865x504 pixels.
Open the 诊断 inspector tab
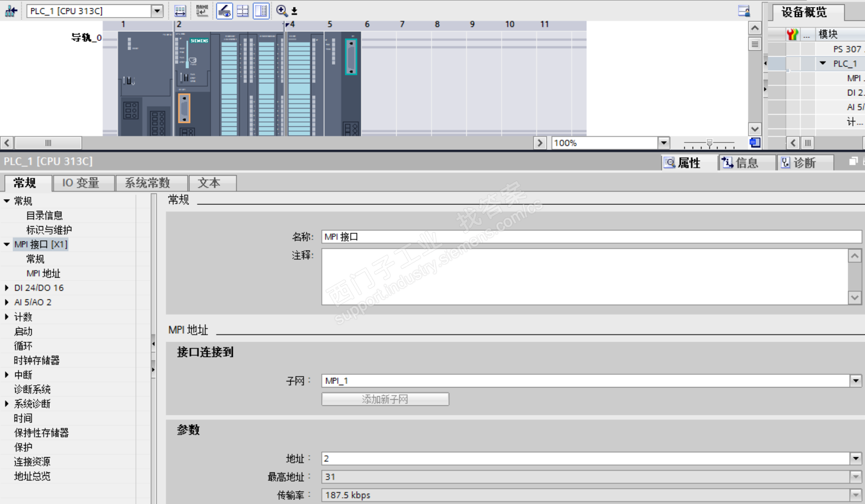point(805,163)
